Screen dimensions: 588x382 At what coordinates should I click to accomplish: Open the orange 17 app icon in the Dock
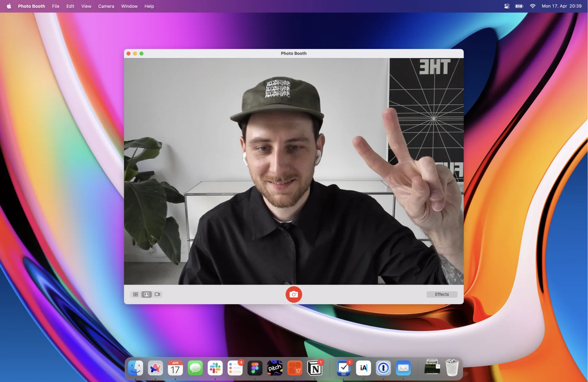tap(295, 368)
